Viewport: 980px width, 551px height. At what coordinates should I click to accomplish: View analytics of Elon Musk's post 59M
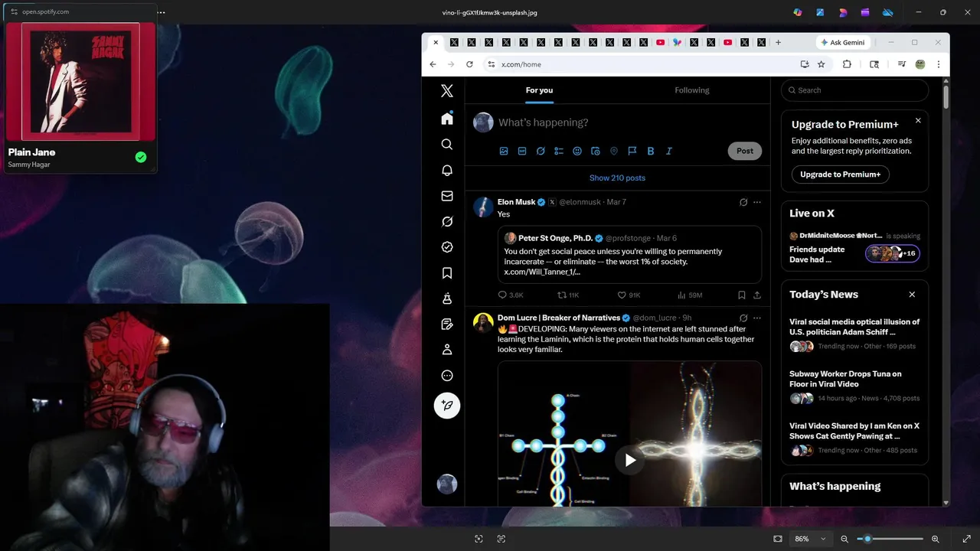690,295
